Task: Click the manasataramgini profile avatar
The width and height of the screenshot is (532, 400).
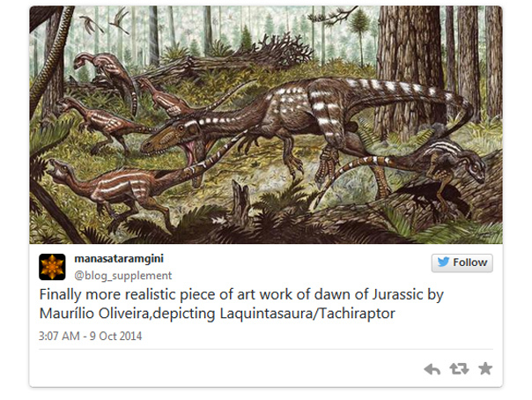Action: 52,266
